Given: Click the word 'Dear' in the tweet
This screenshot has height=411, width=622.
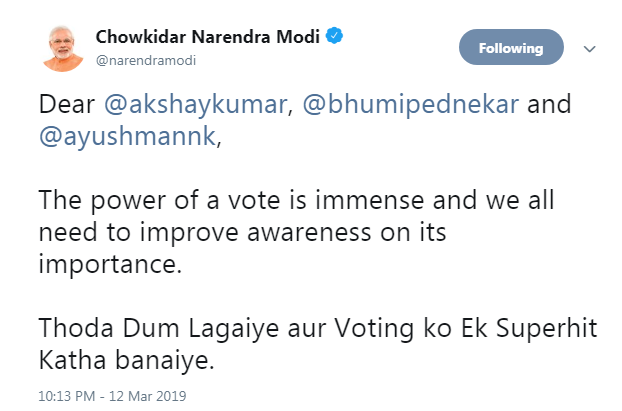Looking at the screenshot, I should tap(67, 105).
